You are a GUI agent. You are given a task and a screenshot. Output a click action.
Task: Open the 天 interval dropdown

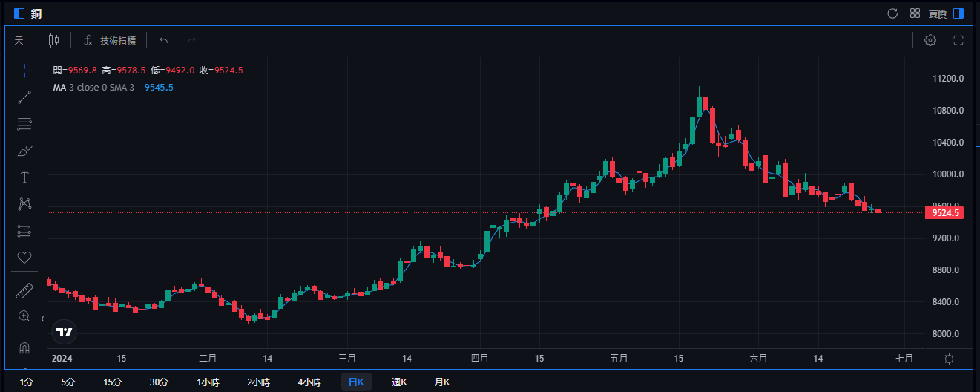point(19,40)
